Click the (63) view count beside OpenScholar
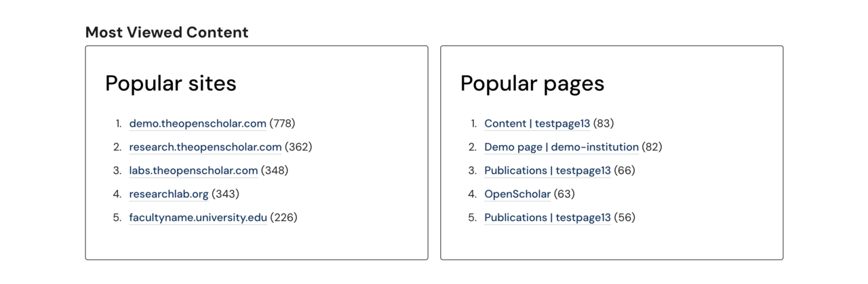 [x=564, y=195]
